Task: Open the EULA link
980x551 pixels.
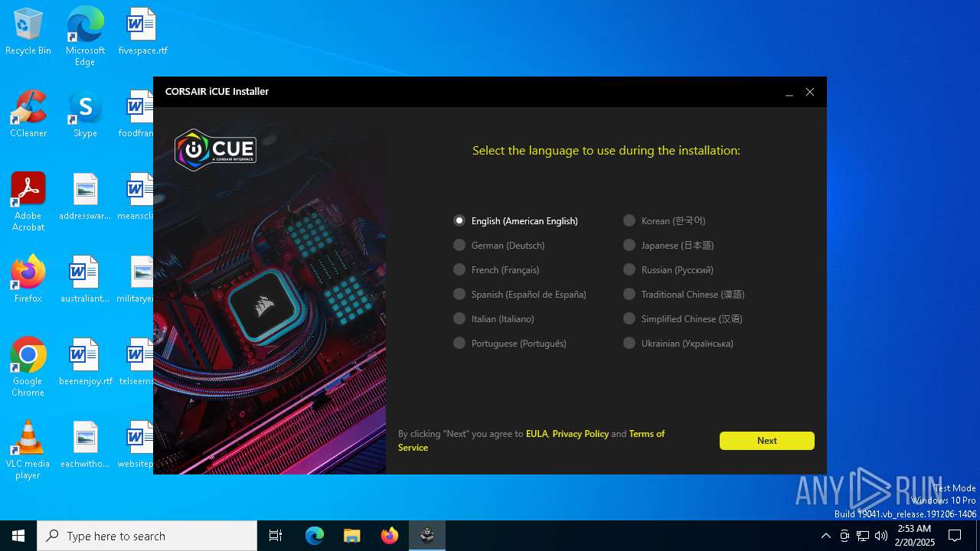Action: [x=537, y=434]
